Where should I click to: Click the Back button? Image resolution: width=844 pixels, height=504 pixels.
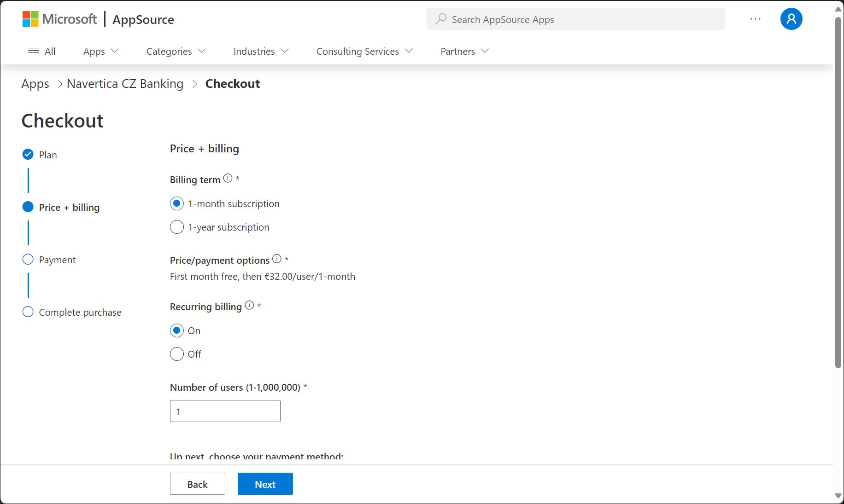click(x=198, y=484)
